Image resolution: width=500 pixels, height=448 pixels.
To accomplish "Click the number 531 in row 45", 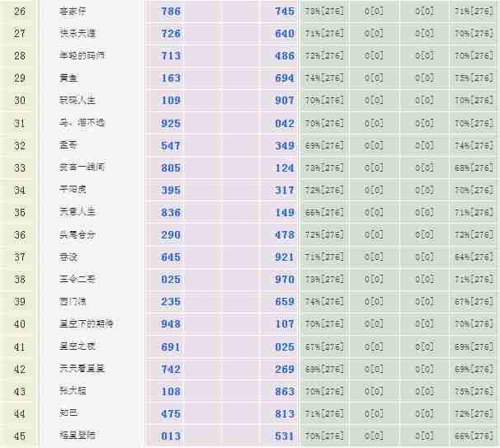I will pos(284,436).
